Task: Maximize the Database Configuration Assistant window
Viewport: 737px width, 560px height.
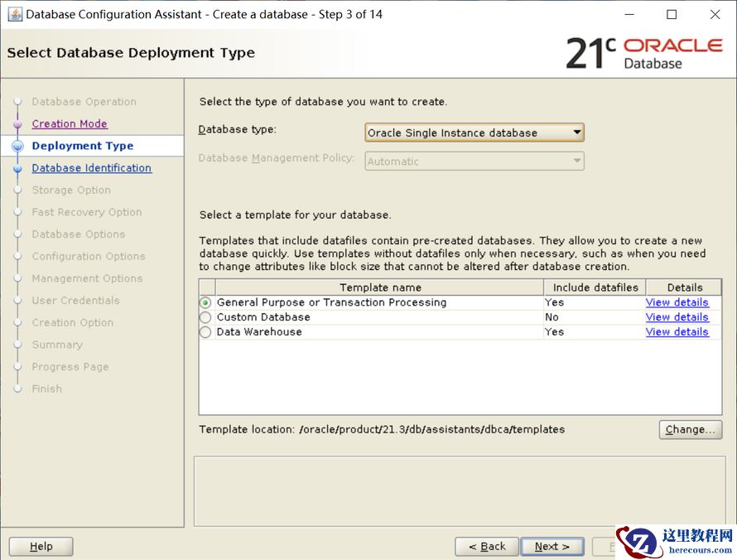Action: [x=672, y=15]
